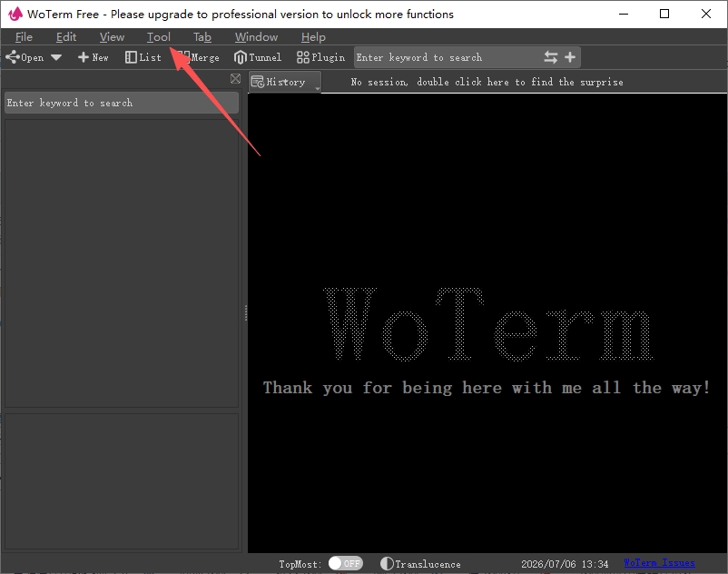
Task: Create a New session from toolbar
Action: (x=93, y=57)
